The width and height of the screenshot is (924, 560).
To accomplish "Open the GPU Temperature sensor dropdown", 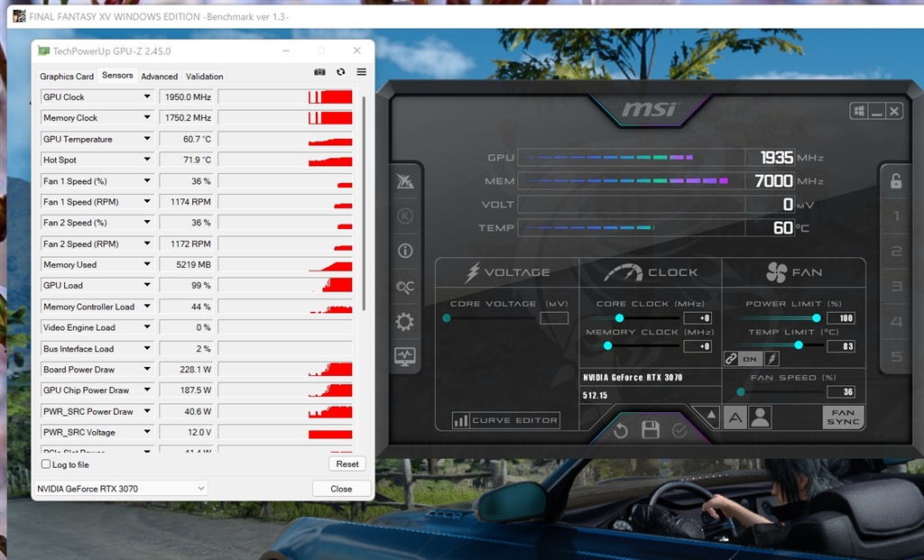I will (147, 139).
